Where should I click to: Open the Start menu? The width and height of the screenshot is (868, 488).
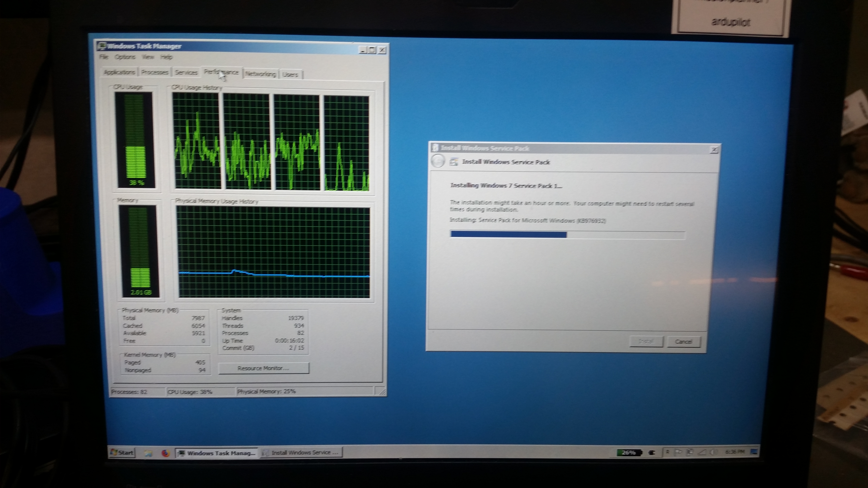click(122, 452)
